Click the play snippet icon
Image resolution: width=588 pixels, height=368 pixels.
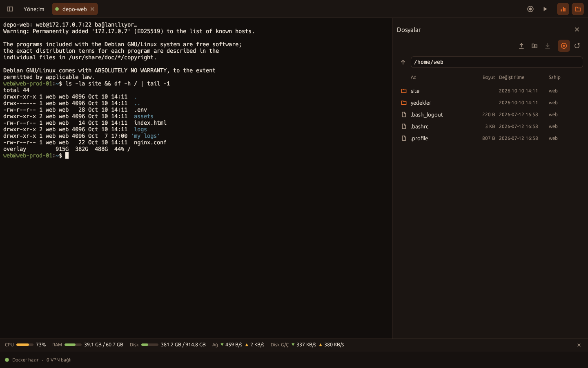(545, 9)
